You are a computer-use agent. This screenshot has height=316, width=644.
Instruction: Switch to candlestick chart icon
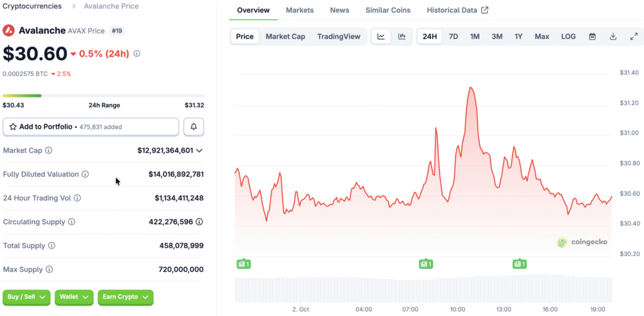click(401, 37)
